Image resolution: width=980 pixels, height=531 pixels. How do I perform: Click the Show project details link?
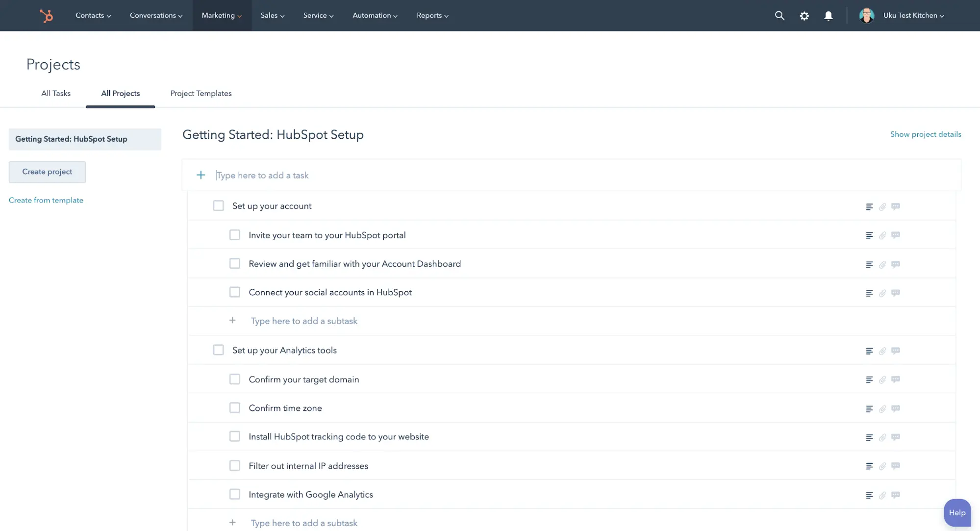[x=926, y=134]
